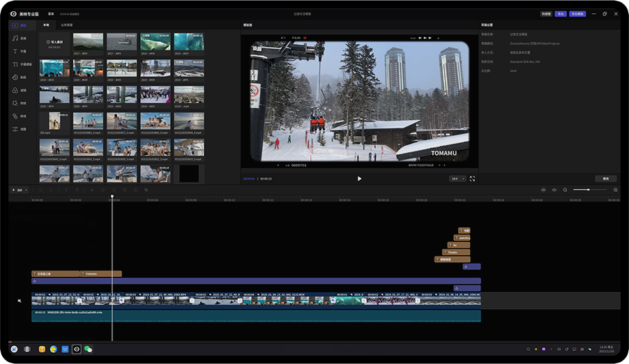Play the preview video
This screenshot has height=364, width=629.
click(x=359, y=179)
